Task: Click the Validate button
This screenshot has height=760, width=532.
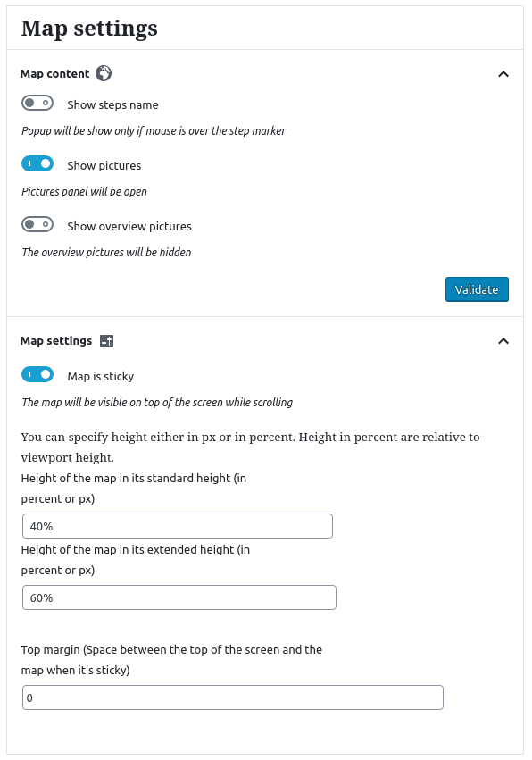Action: point(477,289)
